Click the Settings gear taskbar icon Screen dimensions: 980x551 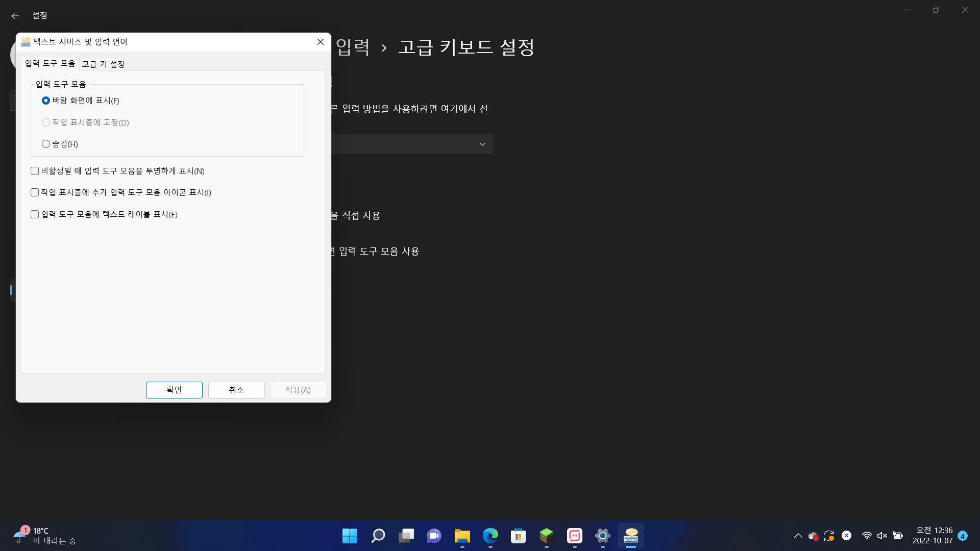point(602,536)
